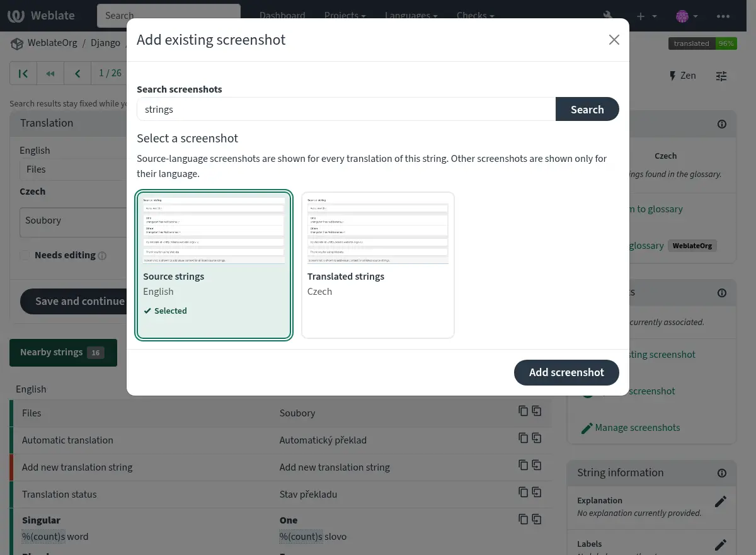Viewport: 756px width, 555px height.
Task: Click the Add screenshot button
Action: [566, 372]
